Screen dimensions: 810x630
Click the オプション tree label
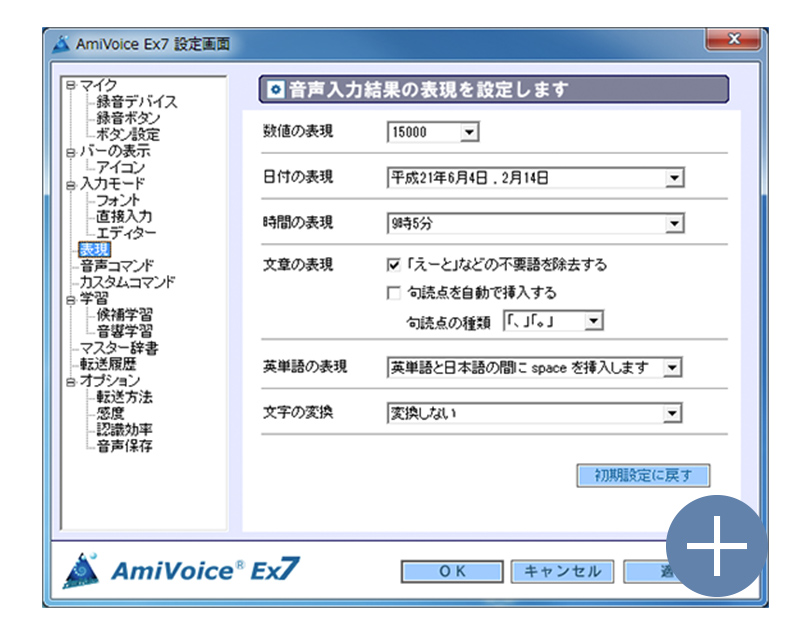(x=110, y=381)
